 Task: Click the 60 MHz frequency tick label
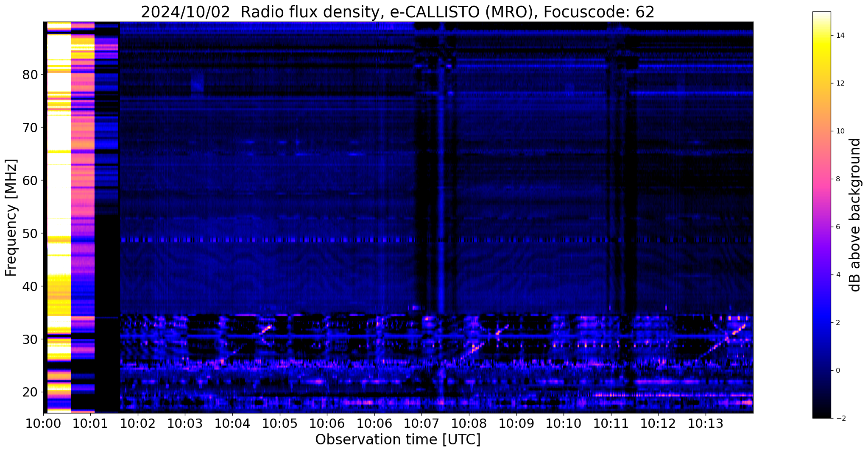coord(30,180)
